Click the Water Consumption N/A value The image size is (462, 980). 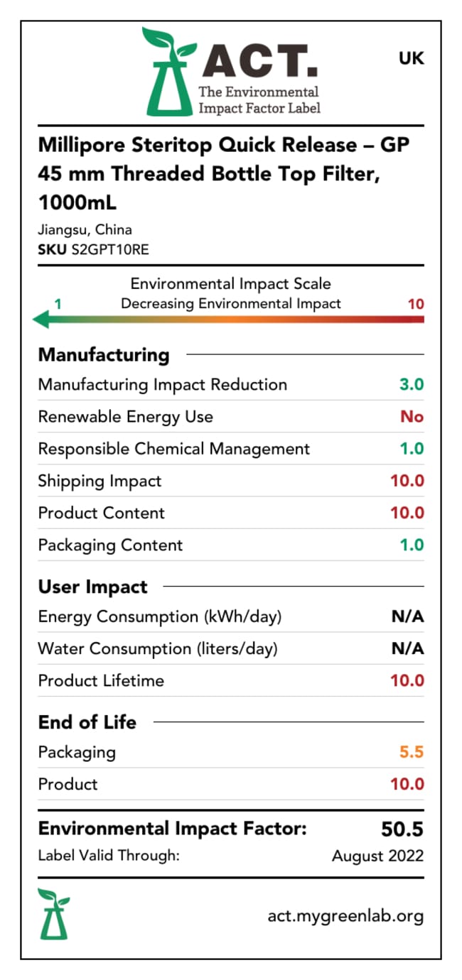tap(407, 648)
